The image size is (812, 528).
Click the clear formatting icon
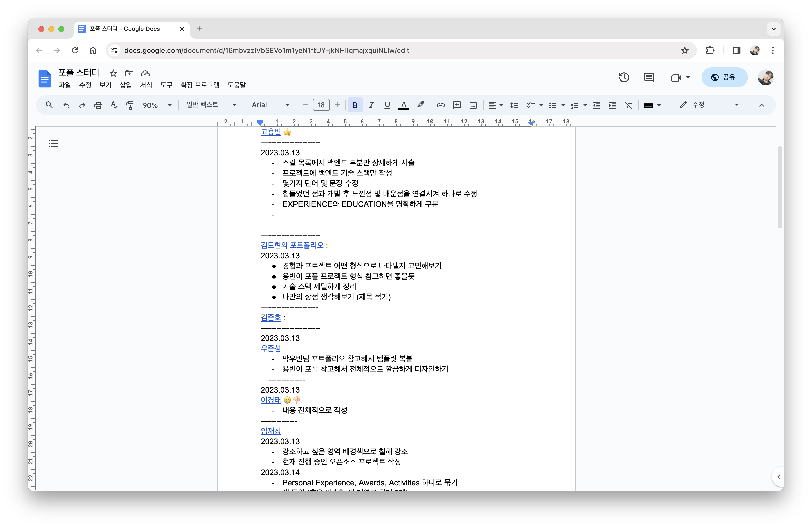(x=628, y=105)
